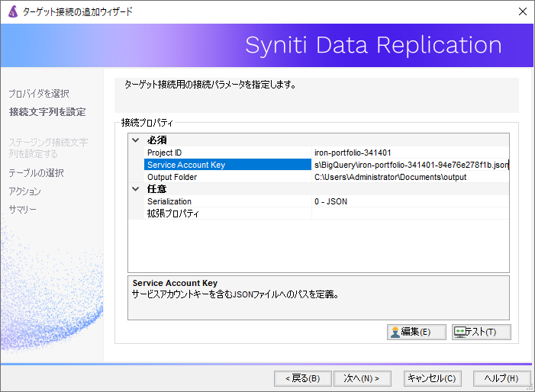Click the user icon on the 編集(E) button
The width and height of the screenshot is (535, 392).
[395, 332]
